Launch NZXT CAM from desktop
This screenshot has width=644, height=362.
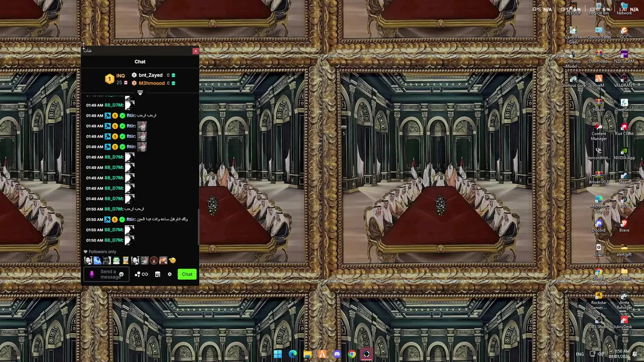[x=624, y=57]
